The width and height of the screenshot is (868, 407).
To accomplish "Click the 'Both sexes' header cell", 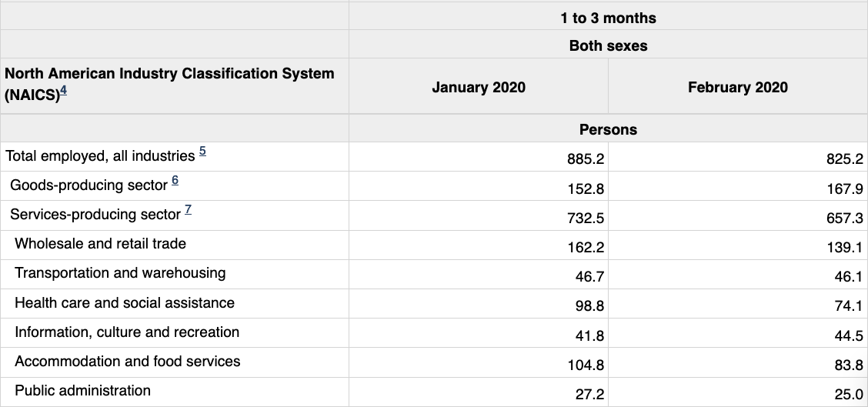I will point(608,45).
